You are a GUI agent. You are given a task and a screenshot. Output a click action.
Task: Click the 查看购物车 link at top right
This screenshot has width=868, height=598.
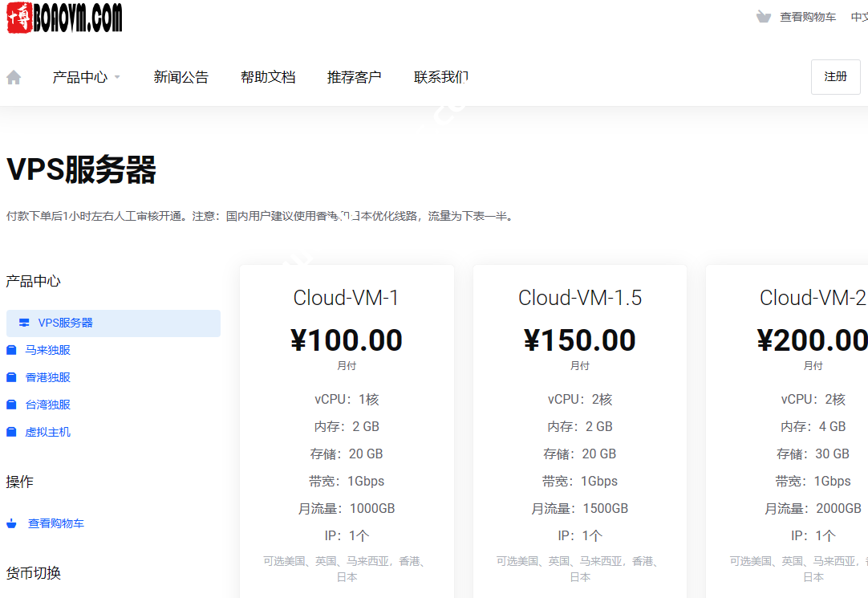tap(808, 15)
